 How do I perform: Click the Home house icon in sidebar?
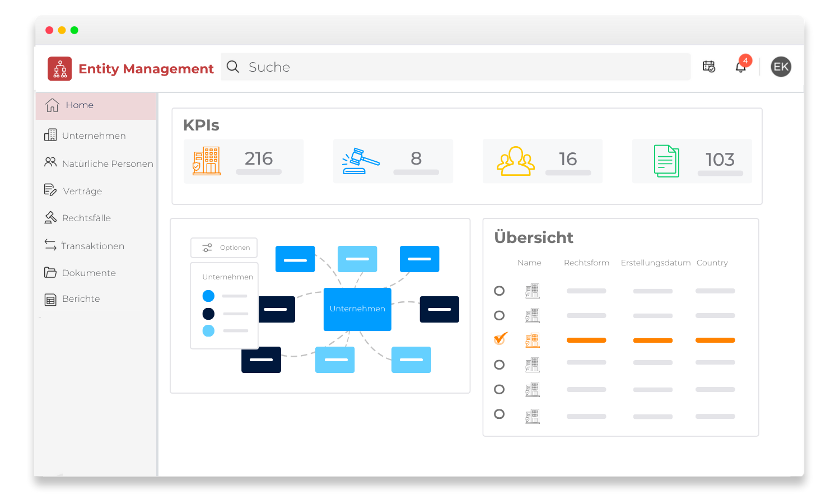(x=52, y=105)
